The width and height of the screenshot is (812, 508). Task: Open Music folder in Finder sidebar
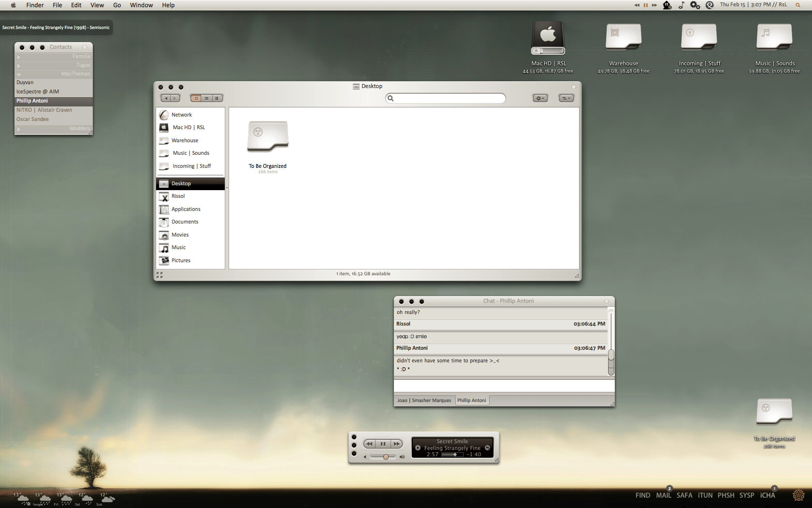click(191, 247)
